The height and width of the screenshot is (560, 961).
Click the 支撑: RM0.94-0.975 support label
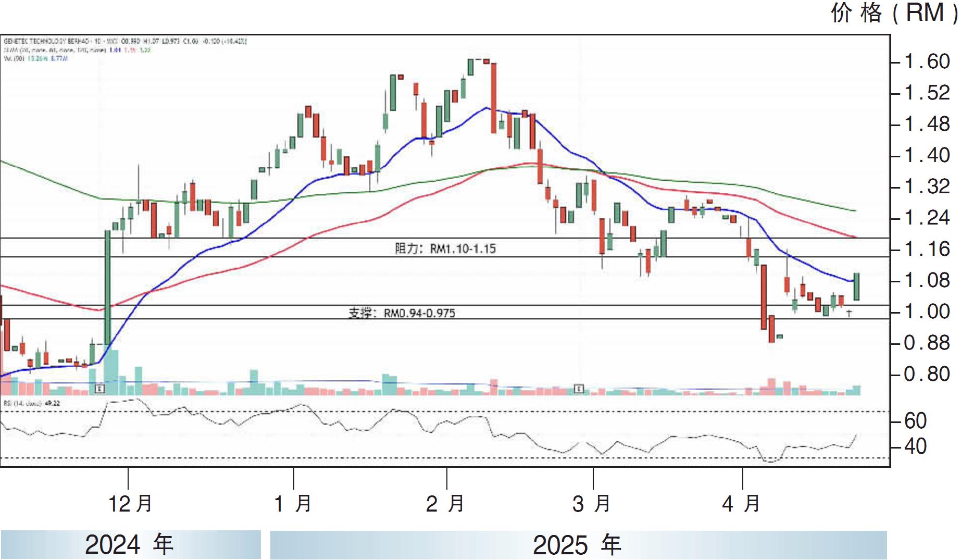tap(402, 313)
